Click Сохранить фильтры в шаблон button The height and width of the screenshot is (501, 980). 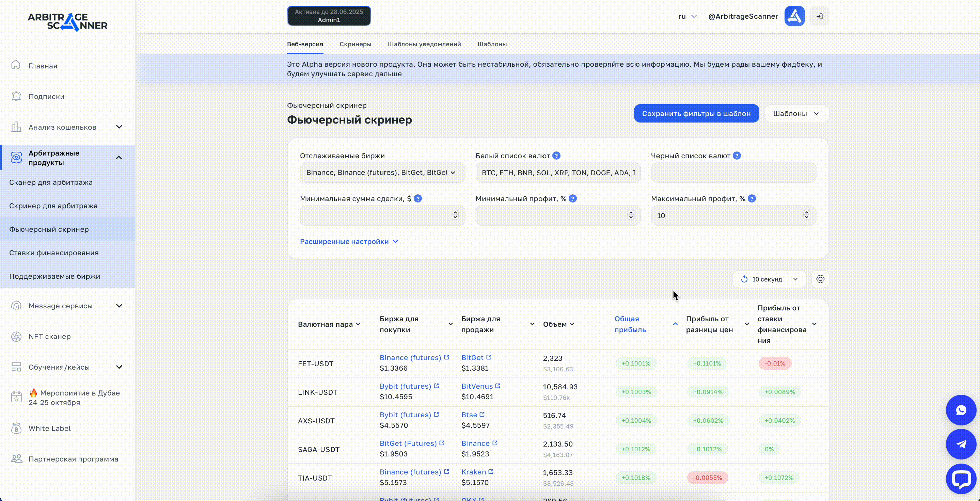[696, 114]
